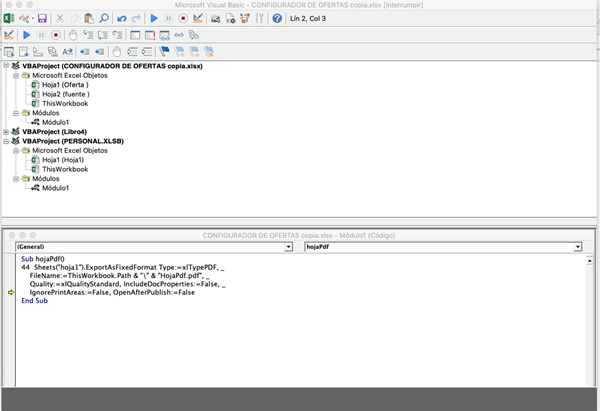Click the Break pause icon in the Debug toolbar
The height and width of the screenshot is (411, 600).
(x=41, y=35)
